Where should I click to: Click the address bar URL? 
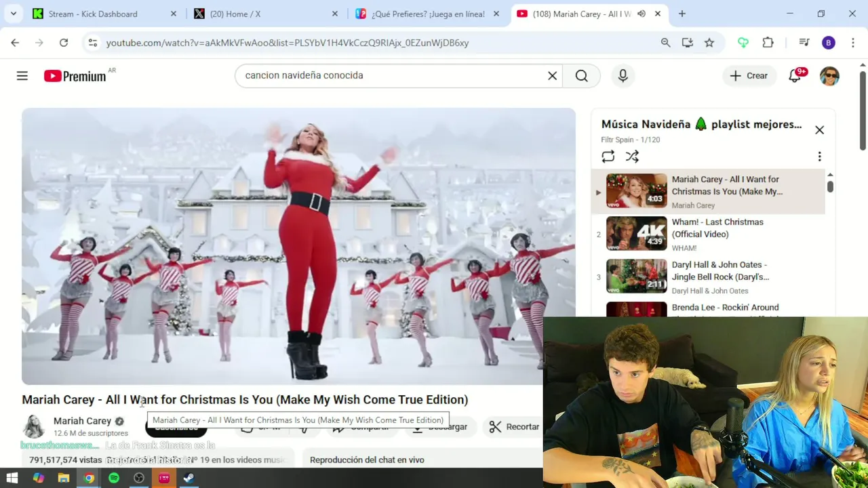[x=288, y=43]
